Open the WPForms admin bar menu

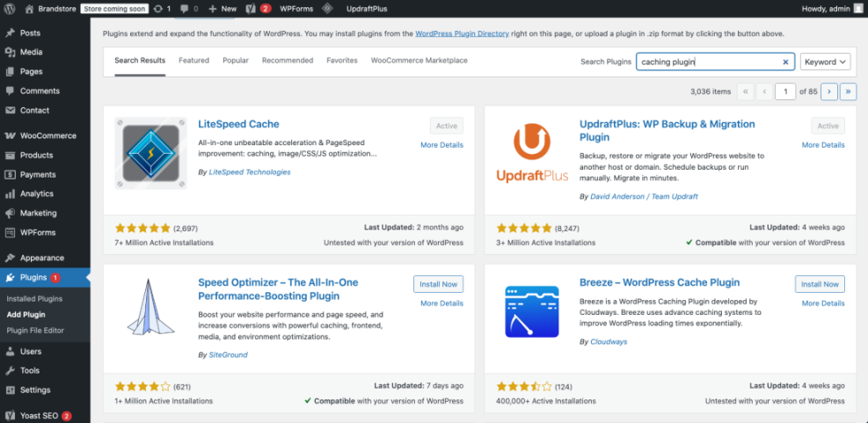tap(296, 9)
